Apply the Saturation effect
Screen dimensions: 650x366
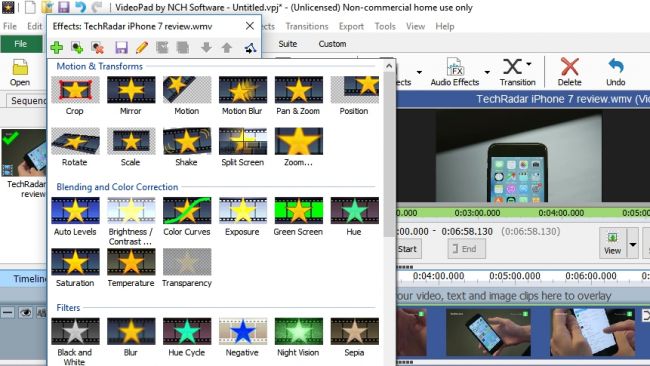tap(75, 268)
